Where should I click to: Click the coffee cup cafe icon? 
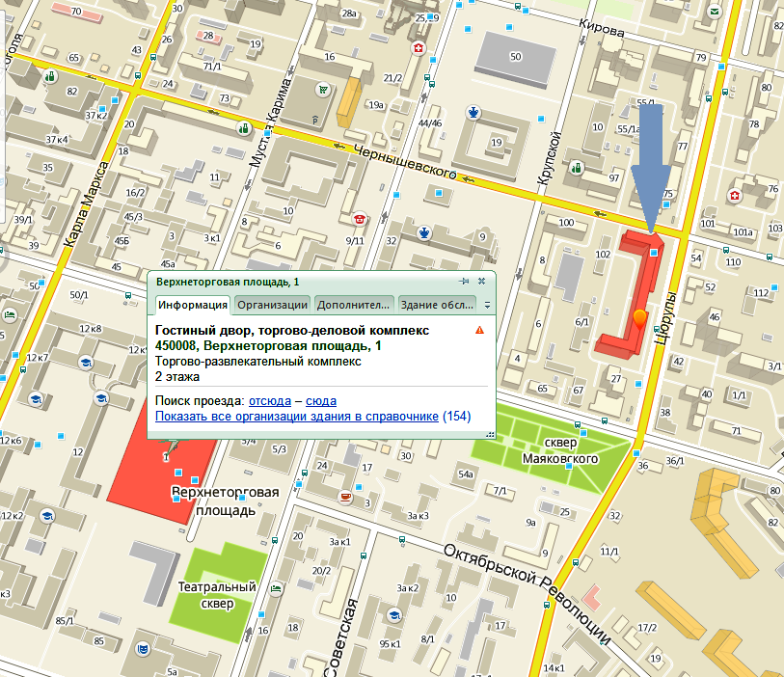(x=345, y=496)
